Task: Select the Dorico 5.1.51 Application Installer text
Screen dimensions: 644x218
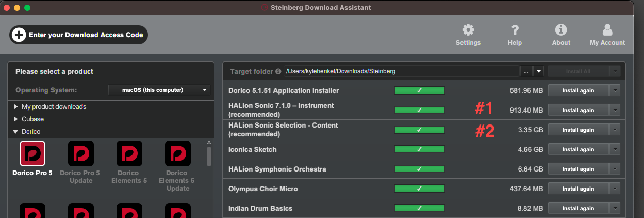Action: (284, 90)
